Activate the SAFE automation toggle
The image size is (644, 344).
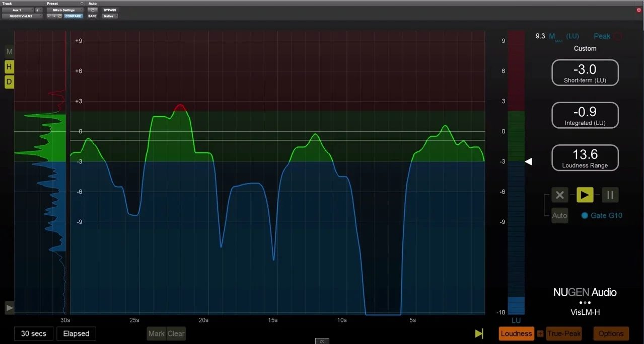point(92,16)
